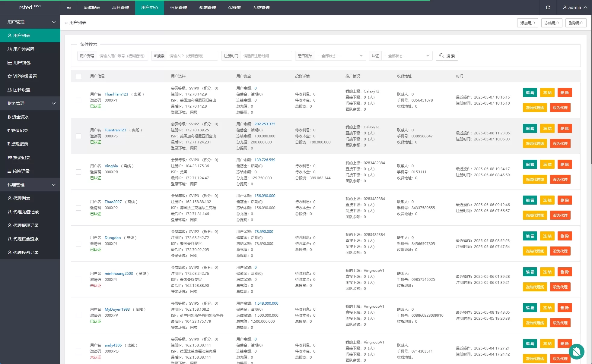Click the refresh icon in top bar
Viewport: 592px width, 364px height.
(x=548, y=8)
